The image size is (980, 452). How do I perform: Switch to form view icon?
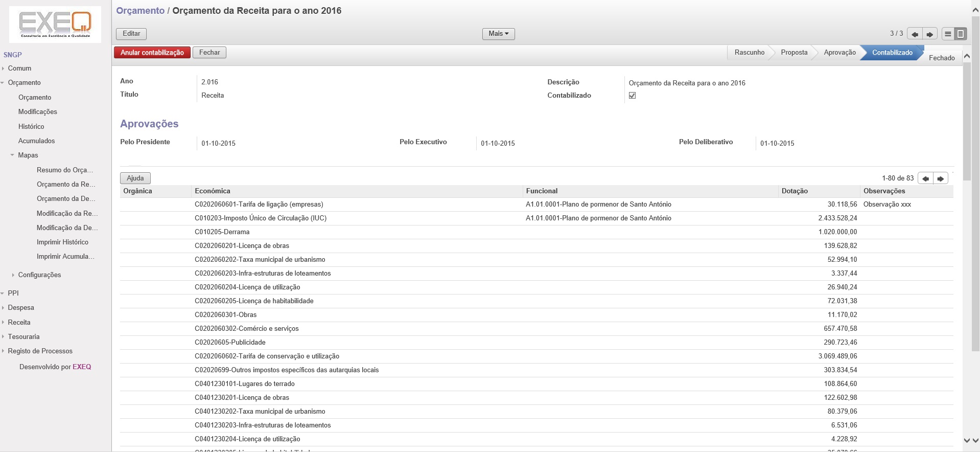click(x=961, y=34)
